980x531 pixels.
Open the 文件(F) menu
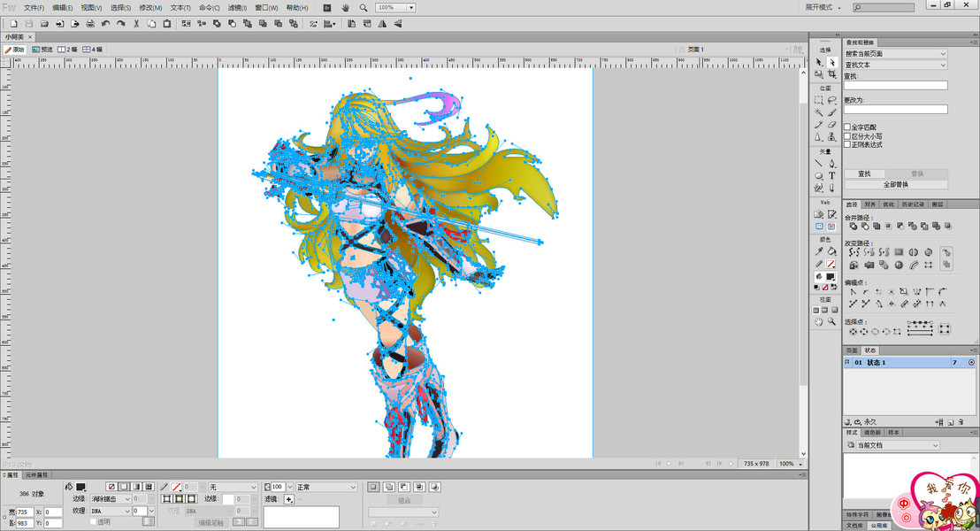coord(34,7)
